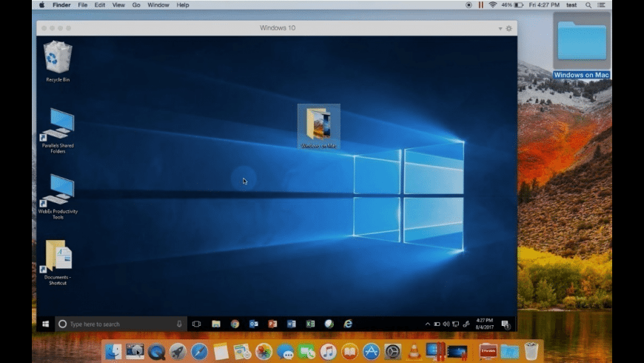The width and height of the screenshot is (644, 363).
Task: Expand the view dropdown arrow in the VM title bar
Action: 500,28
